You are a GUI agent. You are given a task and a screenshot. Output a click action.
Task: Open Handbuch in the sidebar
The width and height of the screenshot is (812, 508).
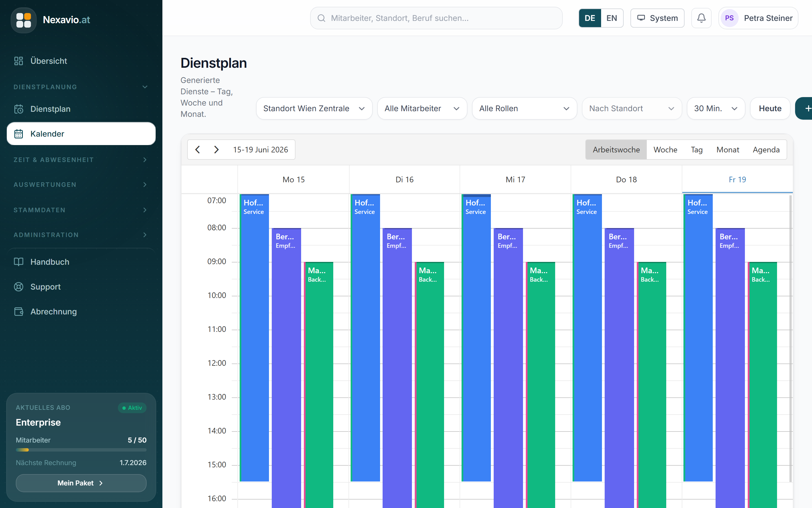point(81,262)
